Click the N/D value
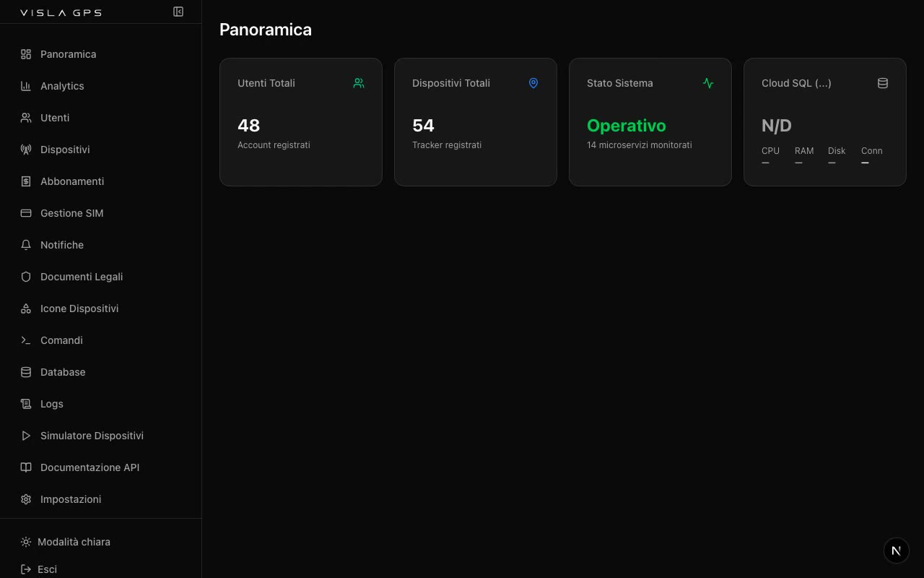The image size is (924, 578). pyautogui.click(x=777, y=126)
